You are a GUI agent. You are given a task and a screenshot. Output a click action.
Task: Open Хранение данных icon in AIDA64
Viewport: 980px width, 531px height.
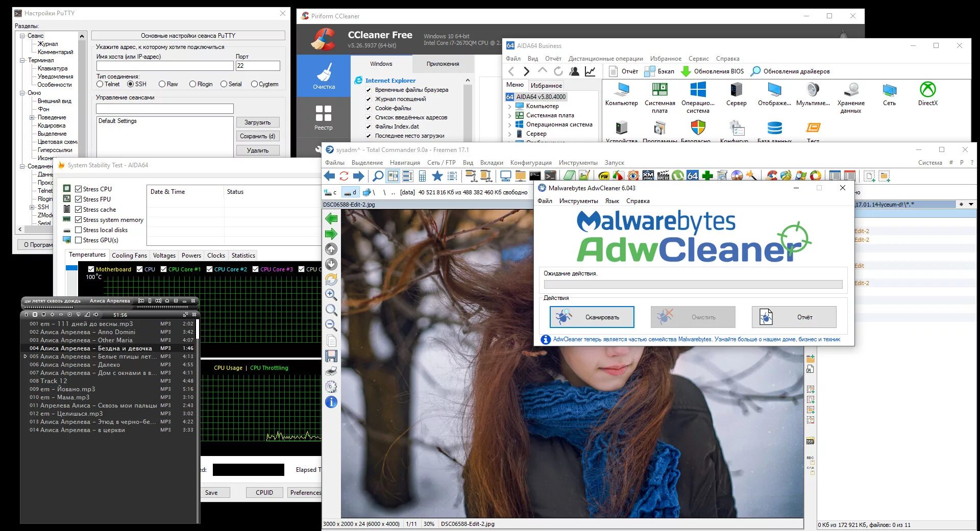851,97
